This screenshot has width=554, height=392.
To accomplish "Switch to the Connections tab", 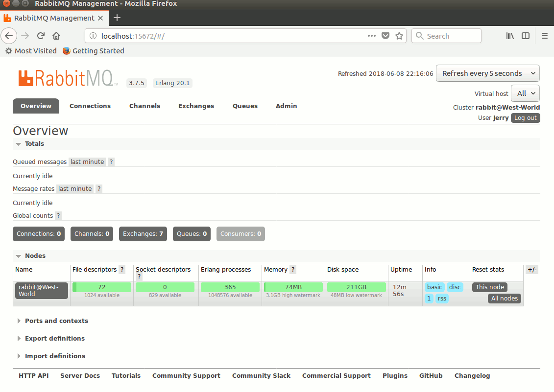I will pyautogui.click(x=90, y=106).
